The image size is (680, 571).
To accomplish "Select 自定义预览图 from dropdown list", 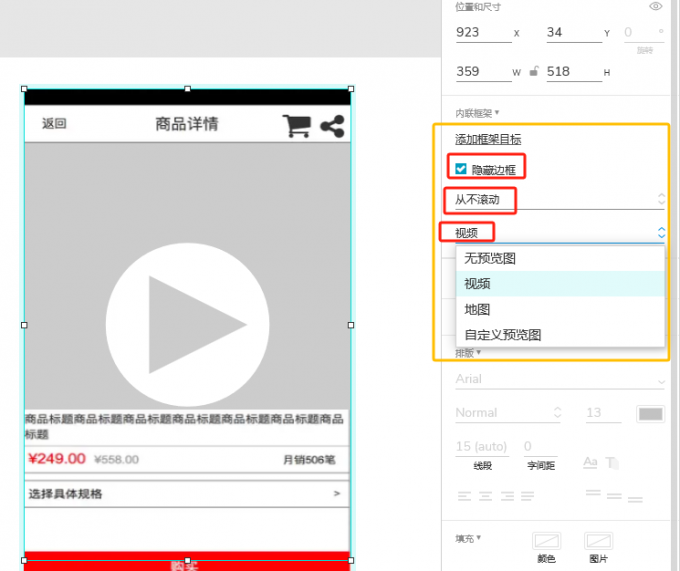I will coord(560,335).
